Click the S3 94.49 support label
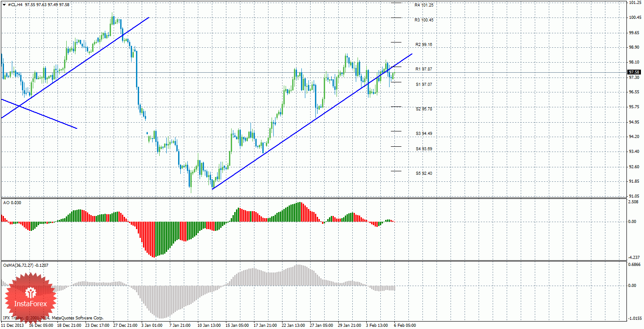Screen dimensions: 644x329 424,133
